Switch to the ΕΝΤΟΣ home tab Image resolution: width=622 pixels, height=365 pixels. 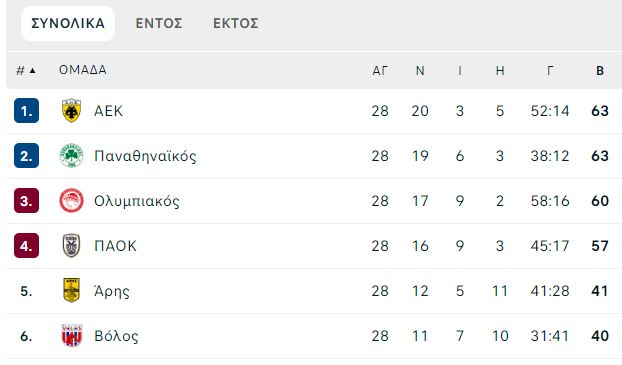159,23
